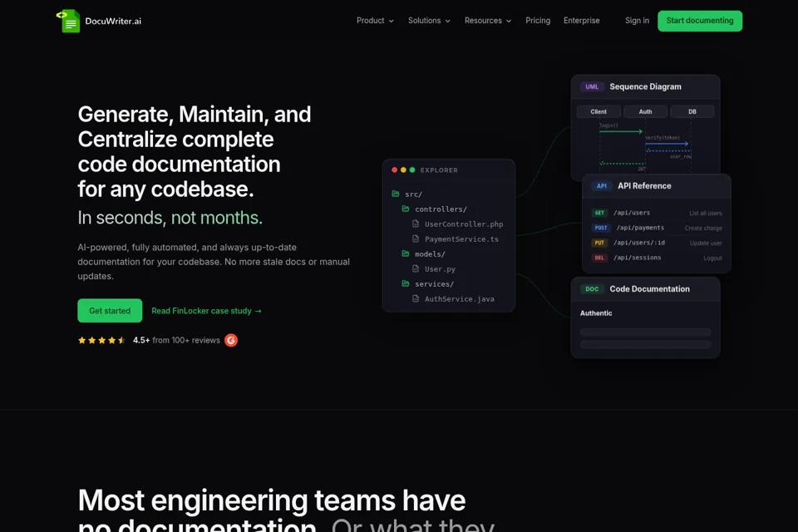Select the src/ folder row
This screenshot has height=532, width=798.
coord(448,194)
